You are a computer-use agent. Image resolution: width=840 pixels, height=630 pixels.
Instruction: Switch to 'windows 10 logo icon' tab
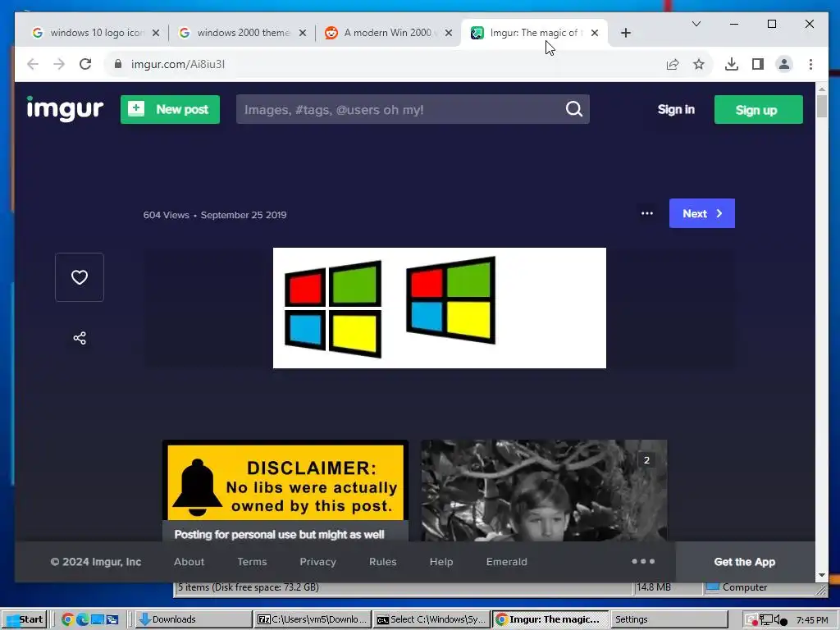pyautogui.click(x=97, y=33)
